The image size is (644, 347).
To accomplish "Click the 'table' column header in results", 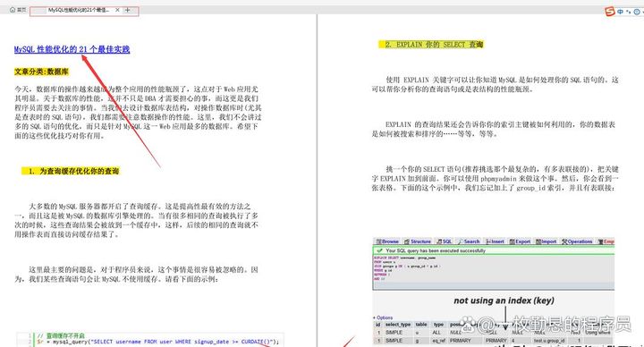I will [421, 325].
